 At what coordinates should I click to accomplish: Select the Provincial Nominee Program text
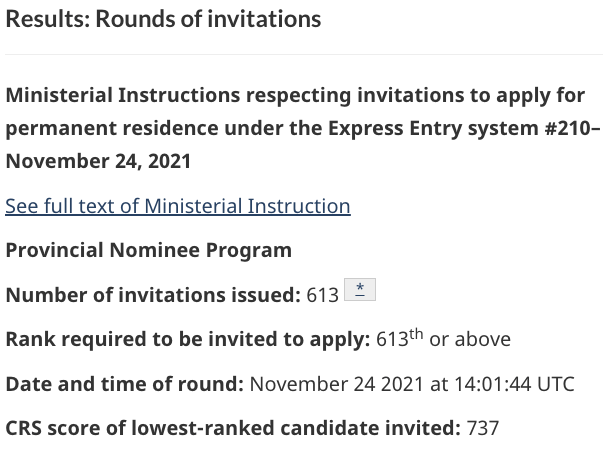point(149,250)
